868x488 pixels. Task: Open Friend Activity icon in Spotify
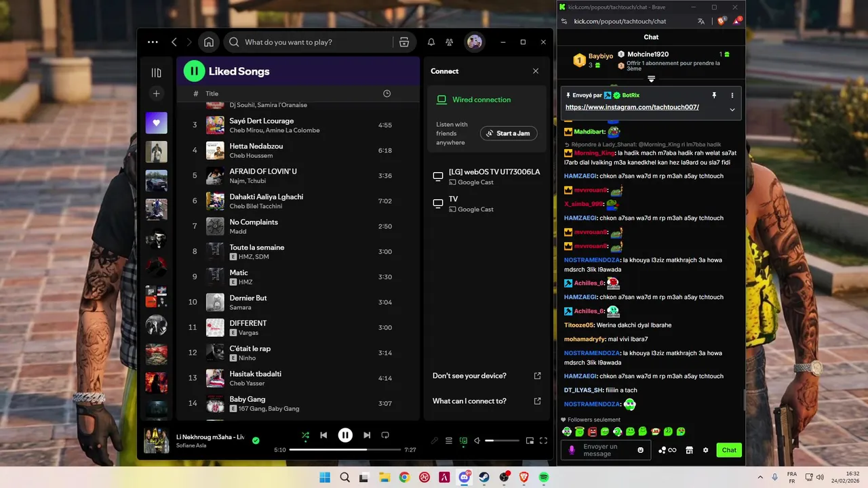[450, 42]
